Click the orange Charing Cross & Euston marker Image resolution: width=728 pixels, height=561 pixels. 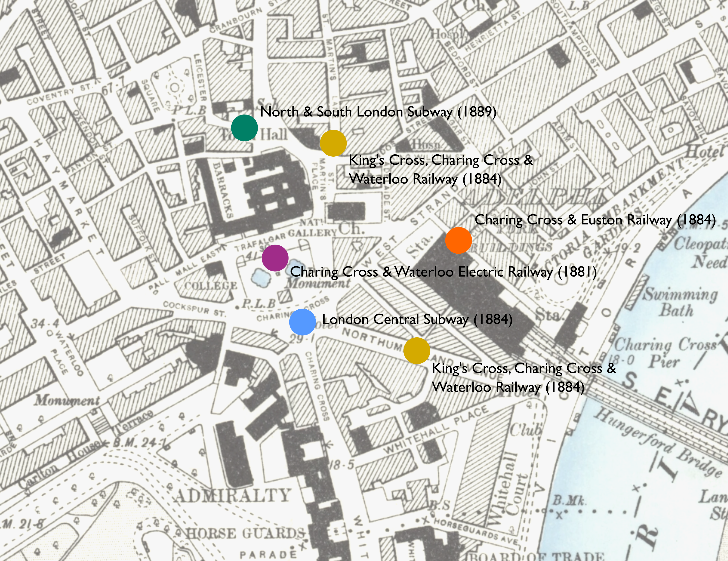click(458, 240)
